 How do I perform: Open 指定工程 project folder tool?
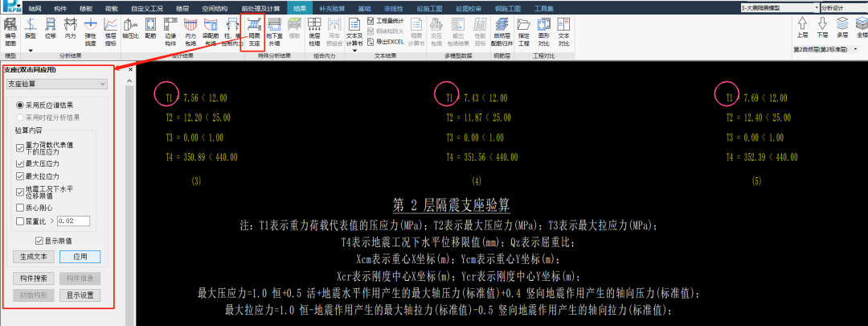tap(524, 31)
